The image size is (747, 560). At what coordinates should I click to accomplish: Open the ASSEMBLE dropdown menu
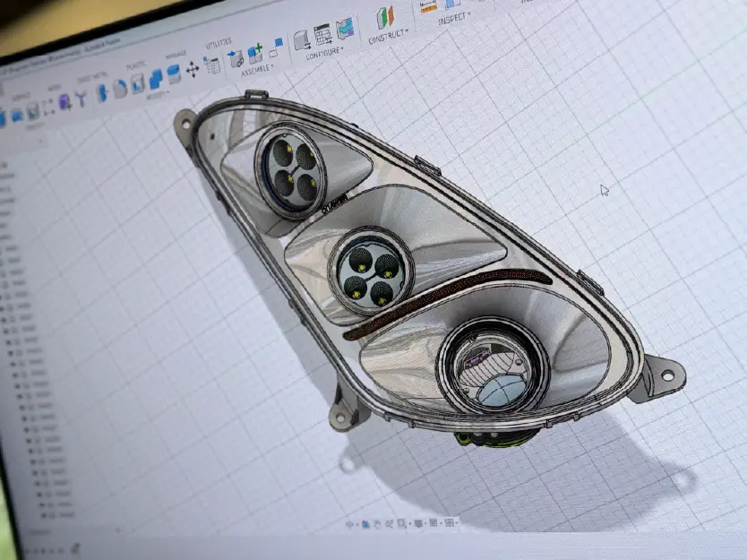tap(258, 71)
